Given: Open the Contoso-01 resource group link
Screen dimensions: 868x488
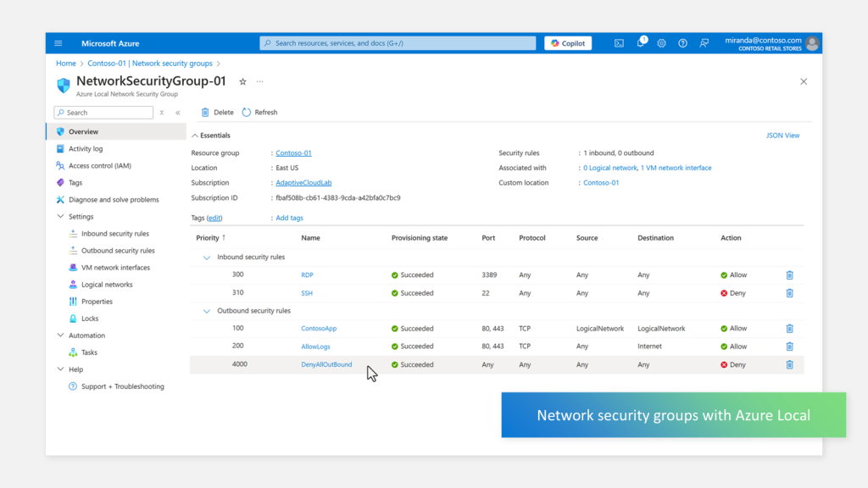Looking at the screenshot, I should 293,153.
